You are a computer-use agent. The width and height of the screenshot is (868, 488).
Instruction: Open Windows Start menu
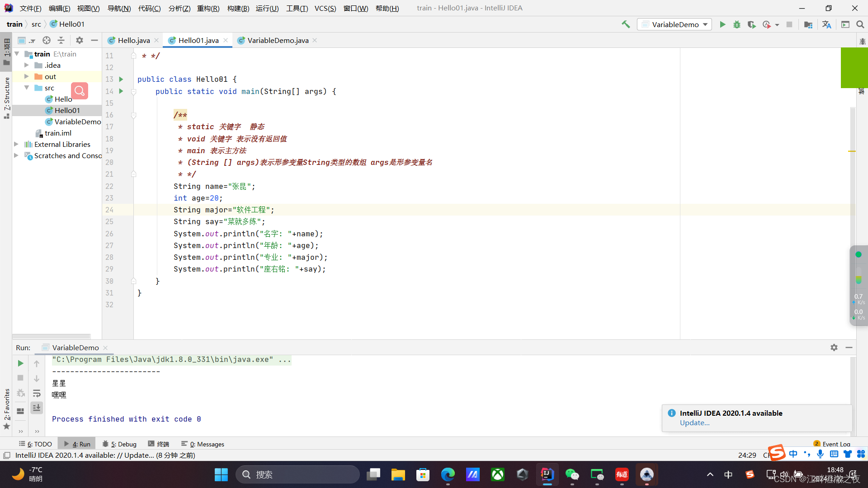[221, 474]
